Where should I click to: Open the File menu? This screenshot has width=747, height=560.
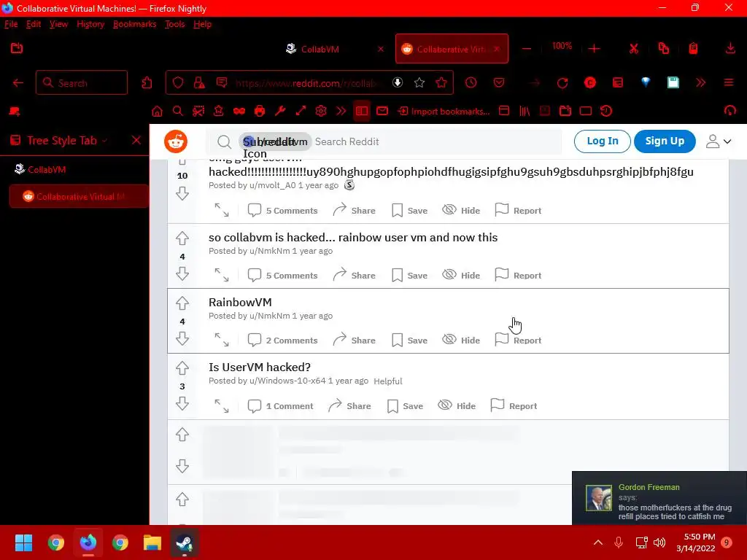point(11,24)
